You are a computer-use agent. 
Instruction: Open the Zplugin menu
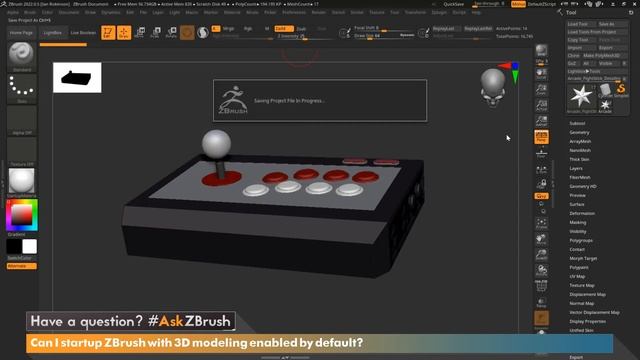click(x=439, y=13)
